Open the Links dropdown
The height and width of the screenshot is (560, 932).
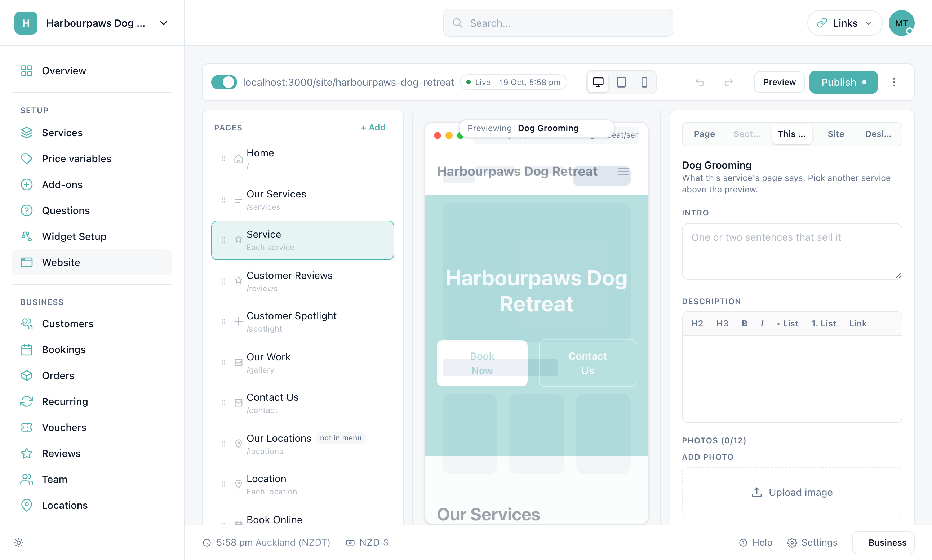(x=844, y=23)
